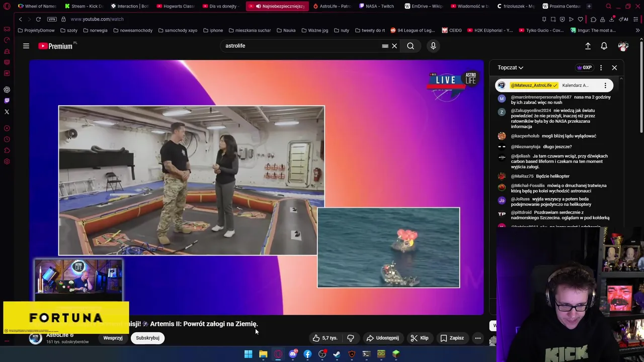Subscribe with the Subskrybuj button
644x362 pixels.
point(147,338)
